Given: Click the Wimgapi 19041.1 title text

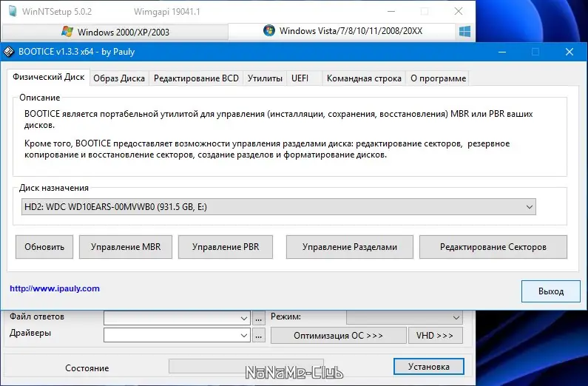Looking at the screenshot, I should pyautogui.click(x=167, y=12).
